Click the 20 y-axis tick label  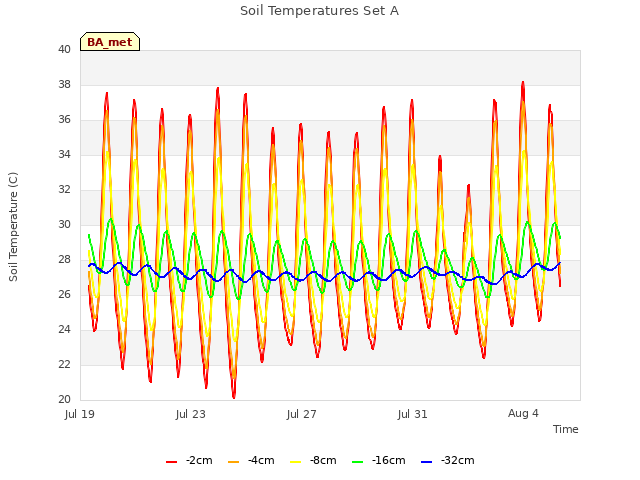(x=64, y=400)
